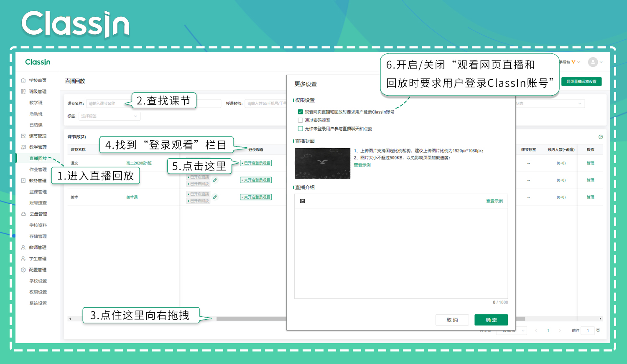Image resolution: width=627 pixels, height=364 pixels.
Task: Uncheck 观看网页直播和回放时要求用户登录ClassIn账号
Action: coord(300,112)
